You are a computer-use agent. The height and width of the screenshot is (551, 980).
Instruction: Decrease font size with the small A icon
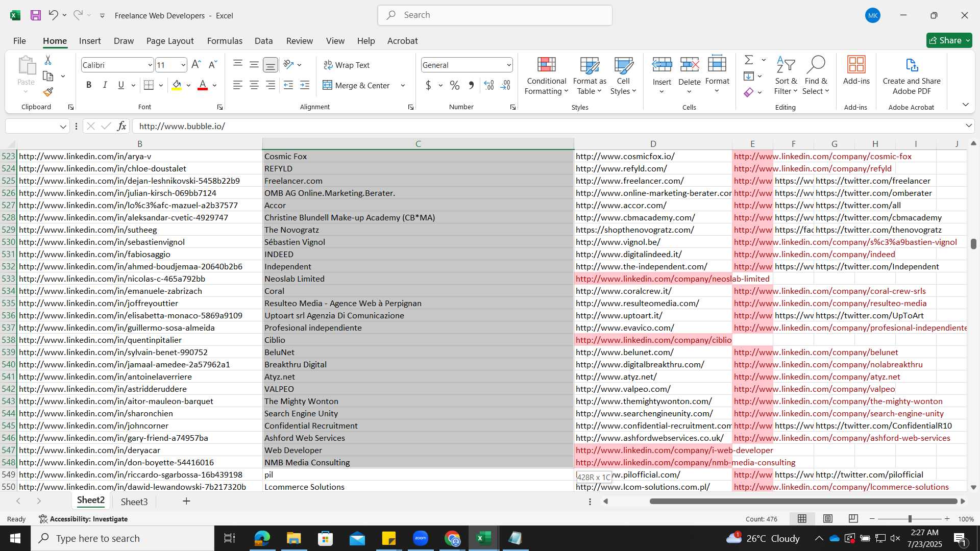tap(213, 65)
